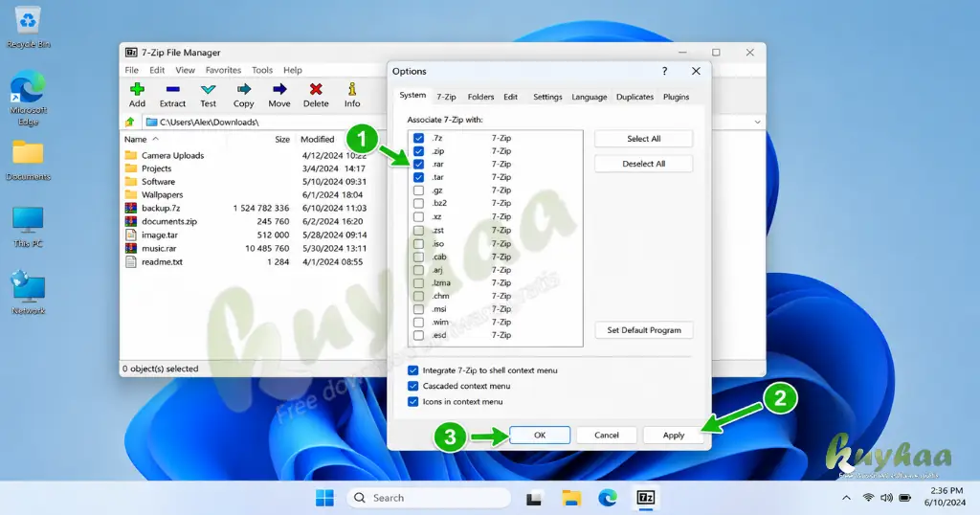Switch to the Language tab

click(x=590, y=97)
